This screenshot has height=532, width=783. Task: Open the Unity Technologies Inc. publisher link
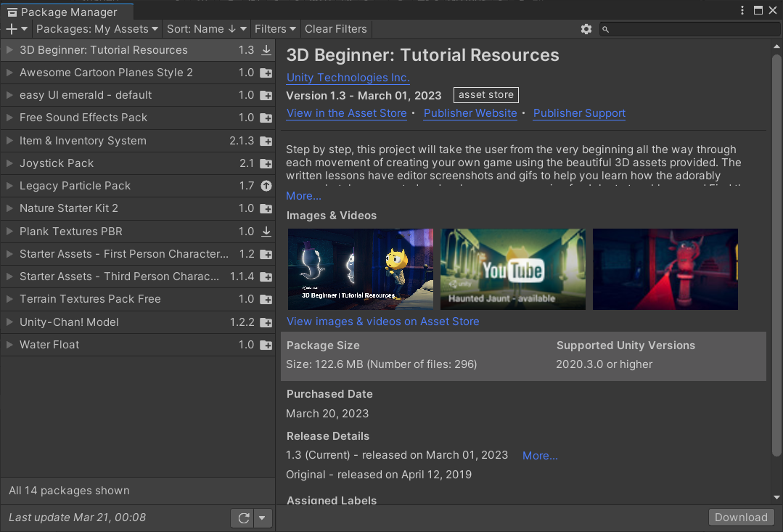click(x=348, y=78)
